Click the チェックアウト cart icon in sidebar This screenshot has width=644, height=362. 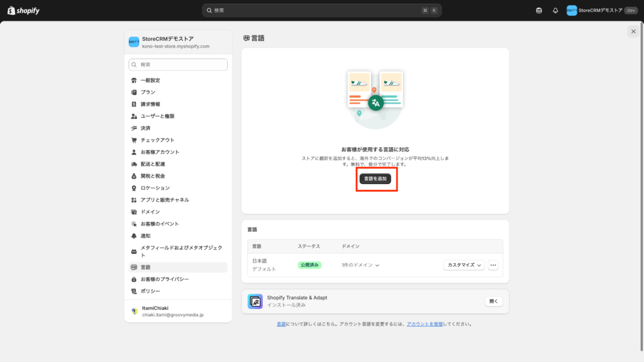(x=134, y=140)
